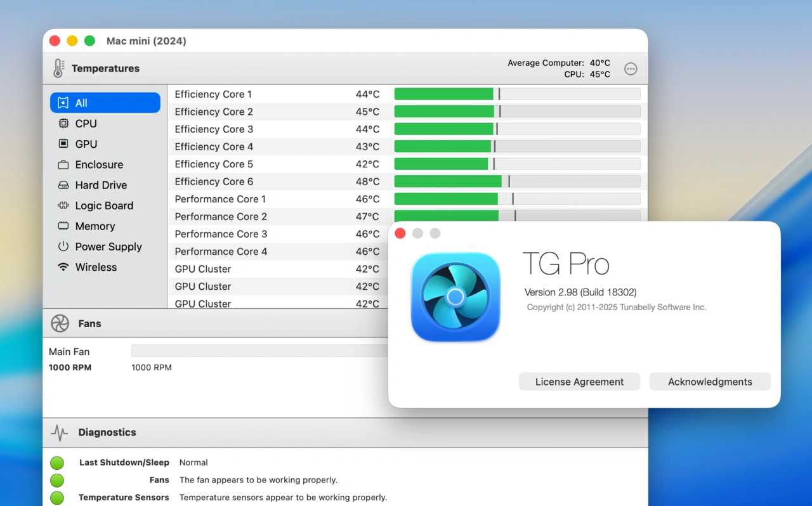Open the ellipsis options menu for Temperatures
This screenshot has height=506, width=812.
tap(631, 68)
